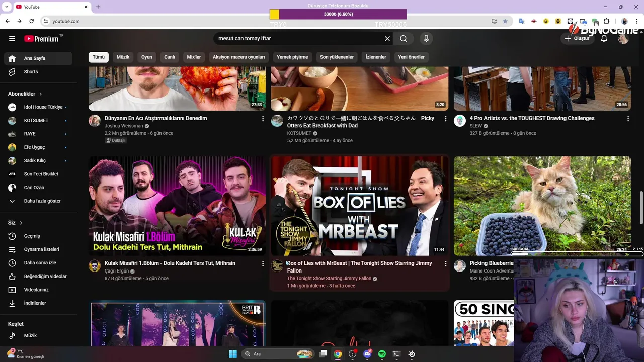644x362 pixels.
Task: Select the İzlenenler filter chip
Action: (x=376, y=57)
